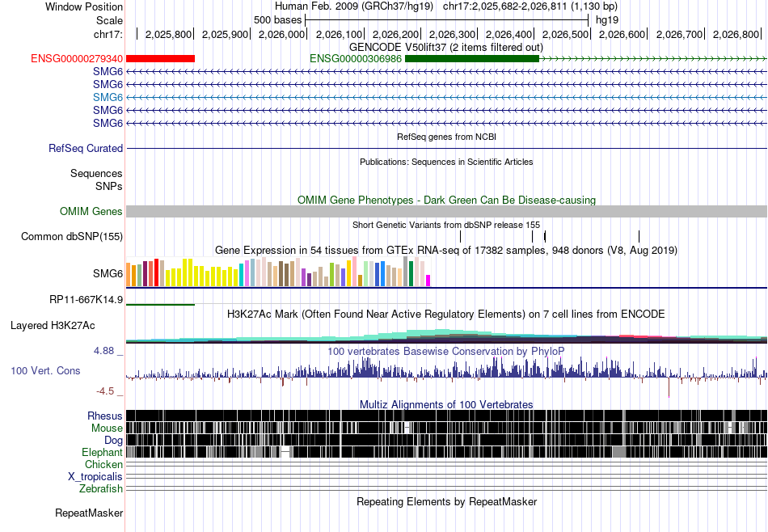Click the green ENSG00000306986 gene label

356,59
